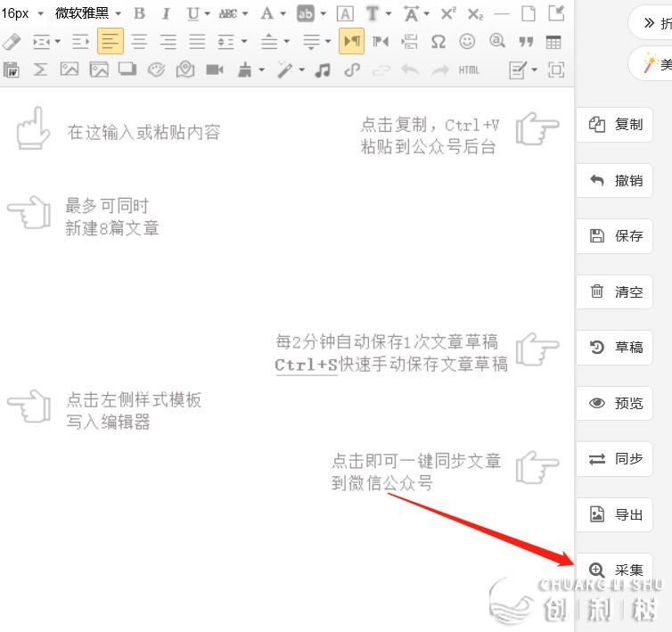Insert a single image
The width and height of the screenshot is (672, 632).
pyautogui.click(x=70, y=70)
